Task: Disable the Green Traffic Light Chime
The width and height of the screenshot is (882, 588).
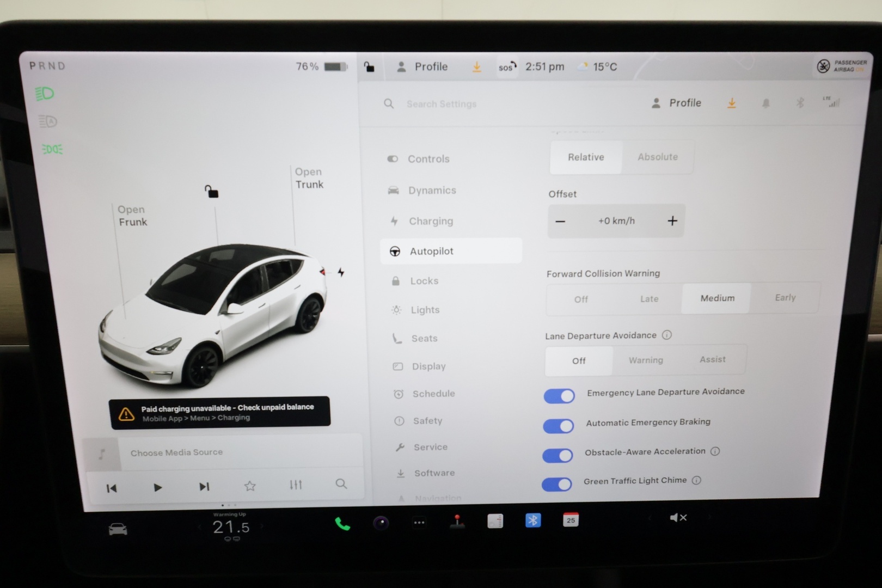Action: coord(556,484)
